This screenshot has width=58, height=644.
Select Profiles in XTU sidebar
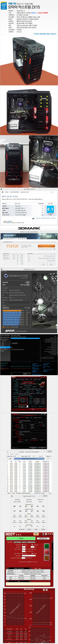click(2, 351)
